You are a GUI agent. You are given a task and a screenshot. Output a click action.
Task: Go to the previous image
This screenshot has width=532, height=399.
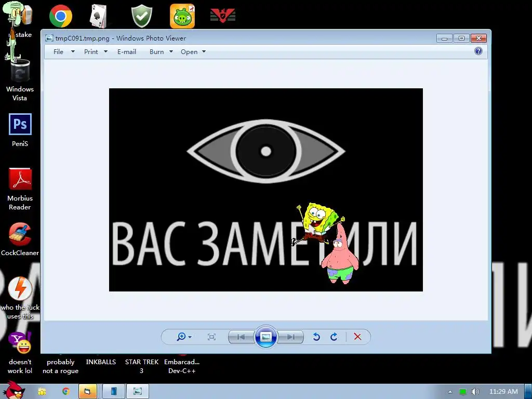click(x=241, y=337)
